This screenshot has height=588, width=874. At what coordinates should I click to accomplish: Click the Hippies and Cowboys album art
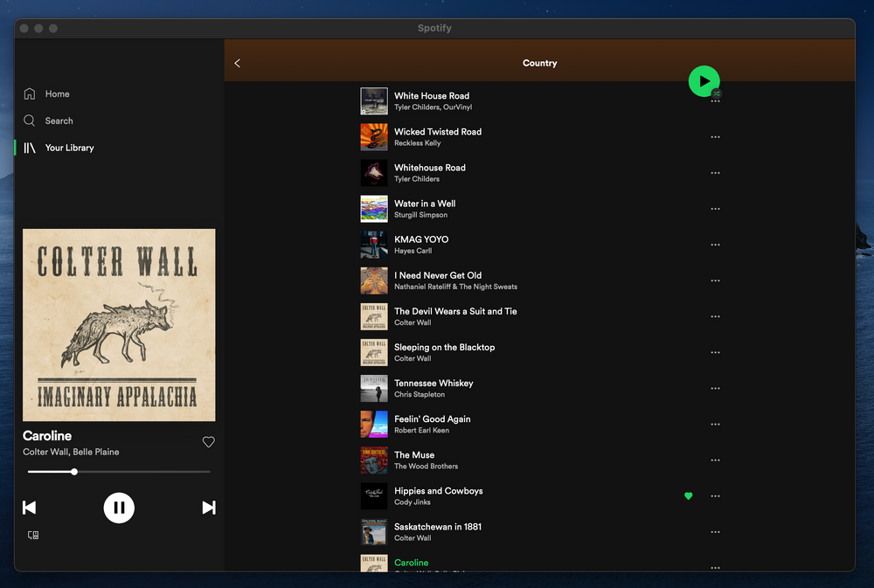point(374,496)
